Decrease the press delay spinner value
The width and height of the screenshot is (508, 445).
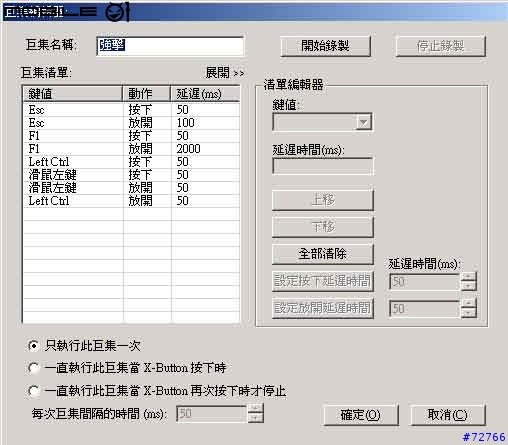tap(469, 286)
